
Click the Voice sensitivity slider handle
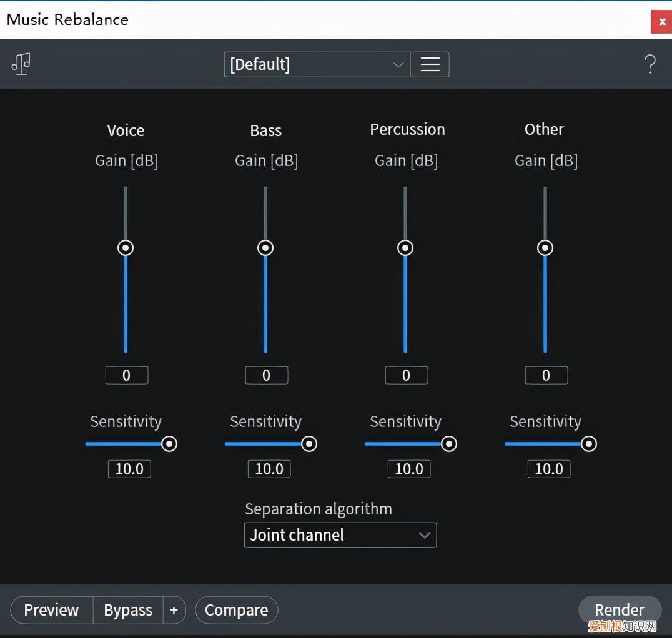169,444
